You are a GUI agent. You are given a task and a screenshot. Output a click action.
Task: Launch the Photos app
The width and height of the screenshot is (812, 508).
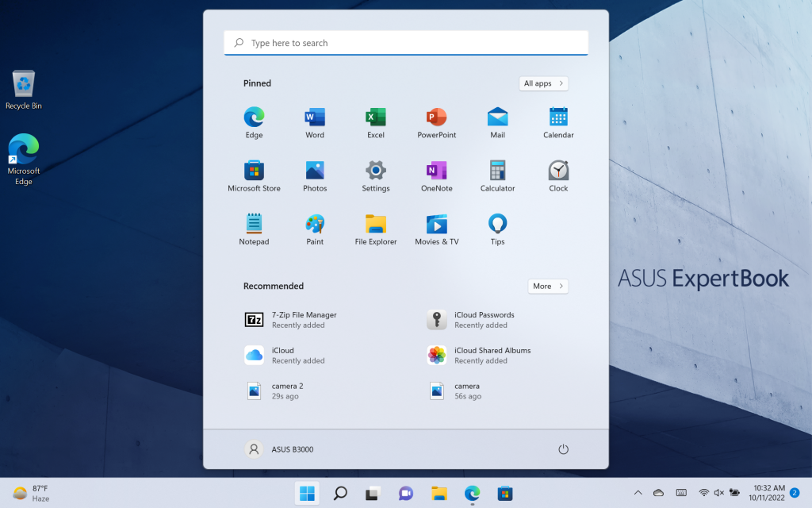314,176
